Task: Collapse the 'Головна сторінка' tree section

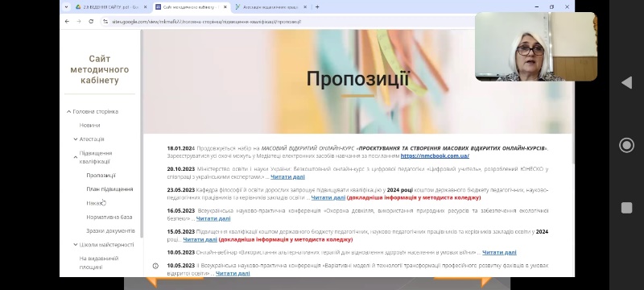Action: tap(68, 111)
